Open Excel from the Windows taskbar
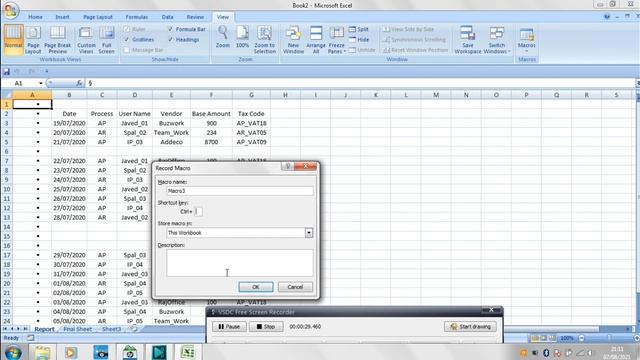This screenshot has height=360, width=640. (188, 352)
